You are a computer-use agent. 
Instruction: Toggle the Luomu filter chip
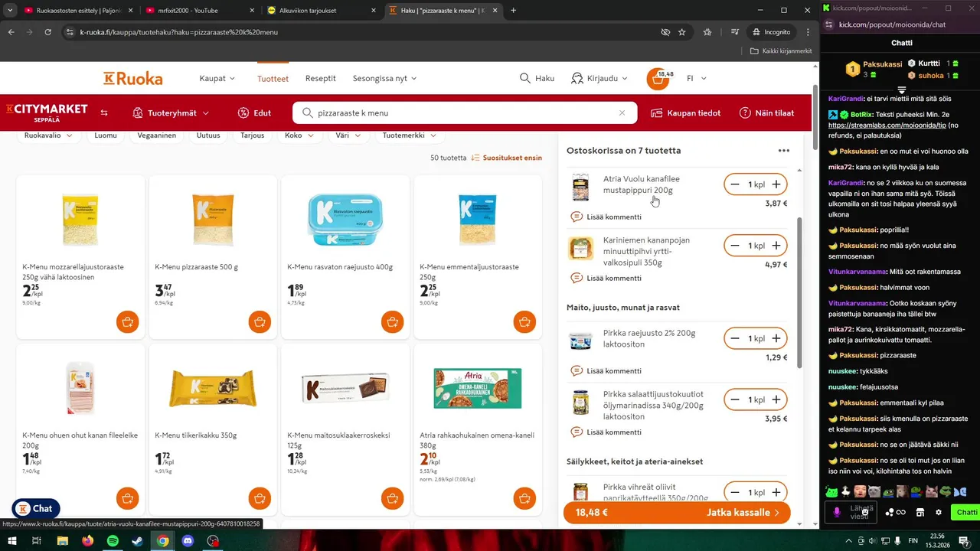point(106,135)
